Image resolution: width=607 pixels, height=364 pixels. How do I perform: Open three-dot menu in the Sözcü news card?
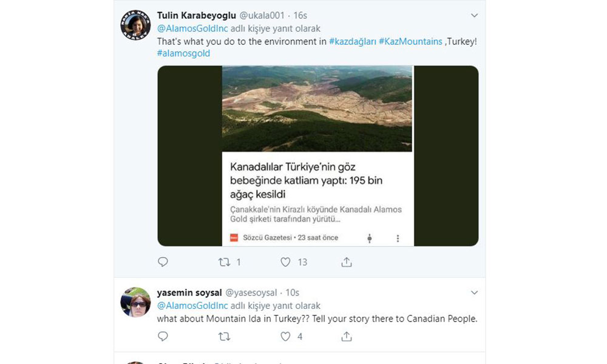(398, 238)
